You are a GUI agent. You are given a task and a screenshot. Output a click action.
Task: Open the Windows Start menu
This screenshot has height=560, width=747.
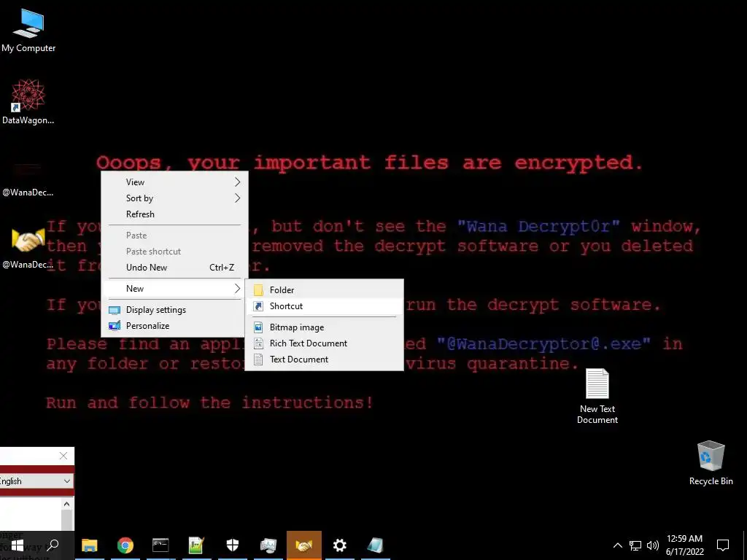click(x=18, y=545)
